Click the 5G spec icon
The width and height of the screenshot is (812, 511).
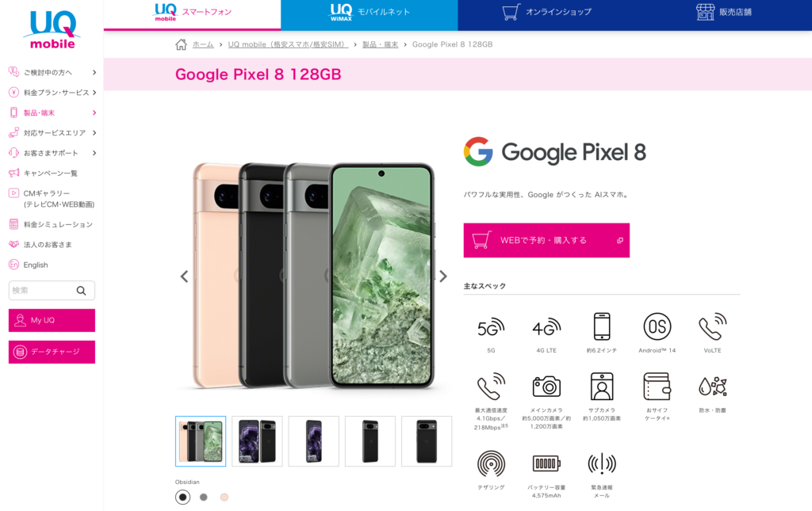pos(491,327)
